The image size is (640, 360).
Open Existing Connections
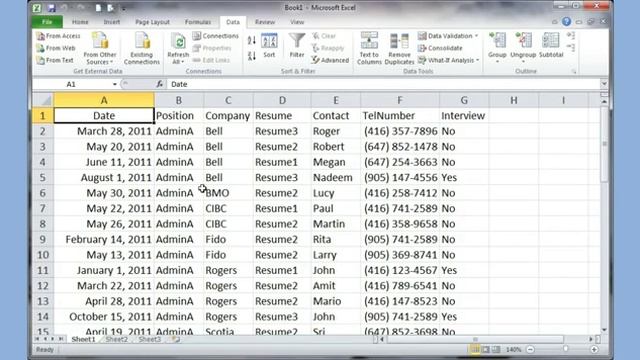pos(142,49)
